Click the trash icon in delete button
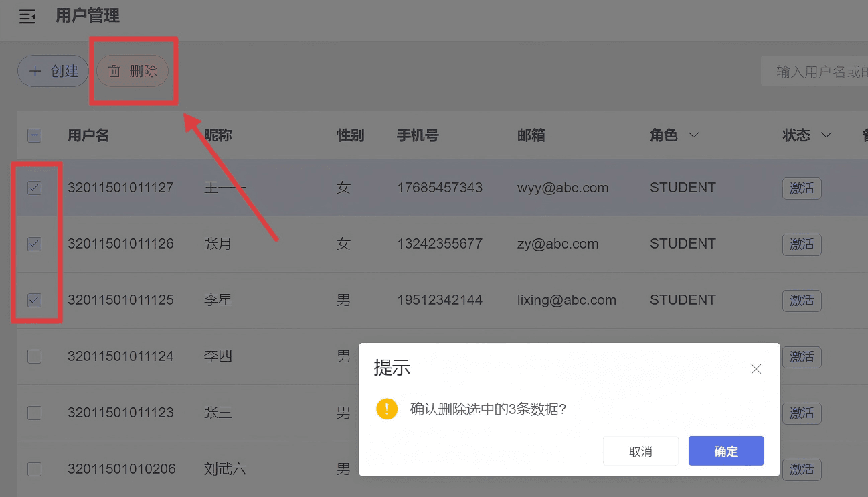Viewport: 868px width, 497px height. (114, 71)
